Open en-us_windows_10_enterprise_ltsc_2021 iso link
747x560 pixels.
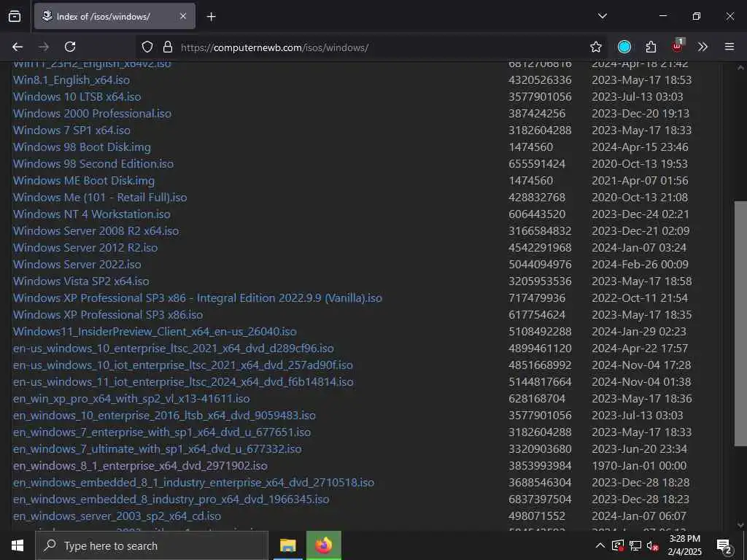pos(174,348)
